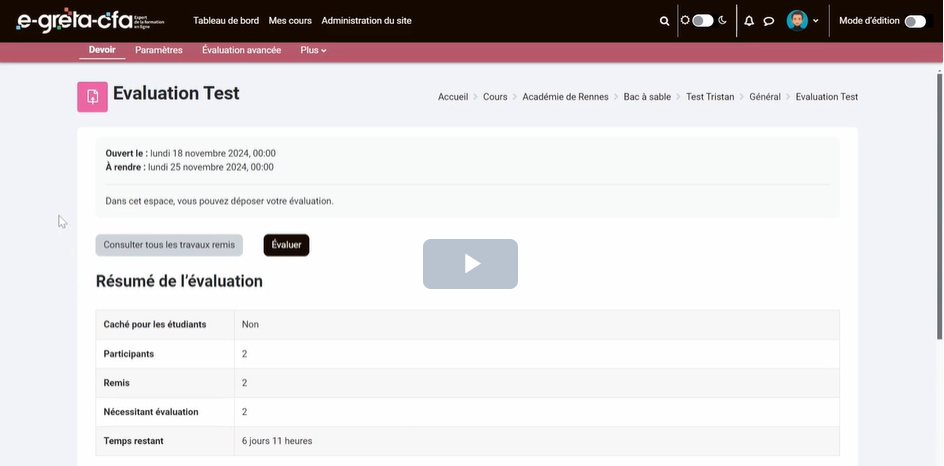The image size is (944, 466).
Task: Open the messages speech bubble icon
Action: (769, 21)
